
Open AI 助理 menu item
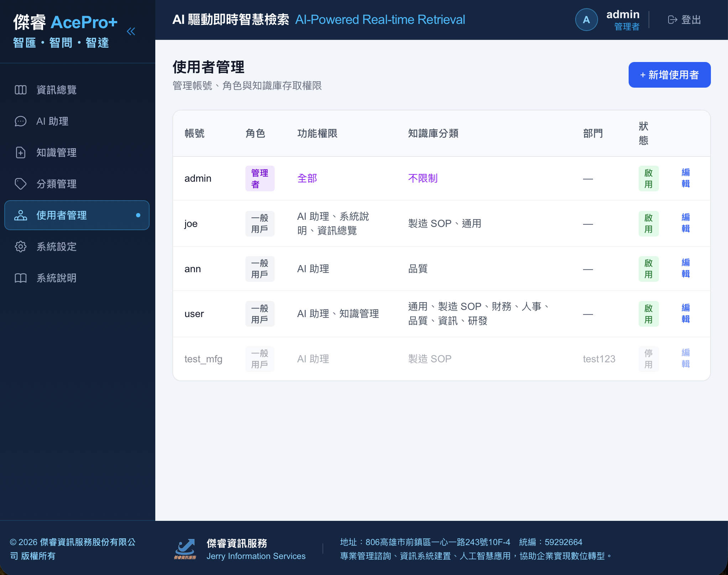click(x=77, y=121)
